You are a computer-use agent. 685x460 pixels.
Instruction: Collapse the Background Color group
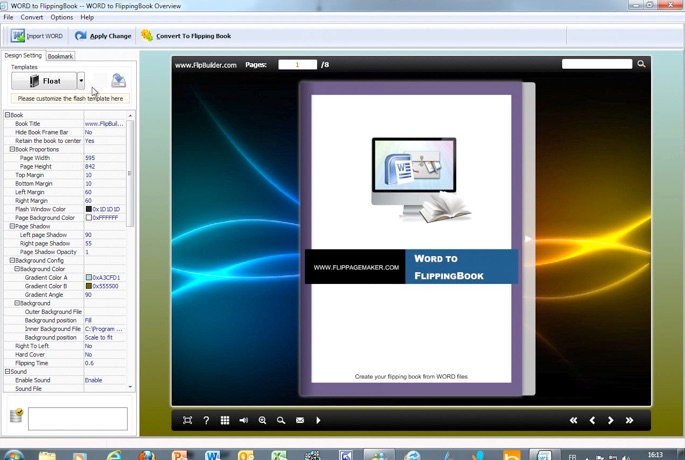(17, 269)
